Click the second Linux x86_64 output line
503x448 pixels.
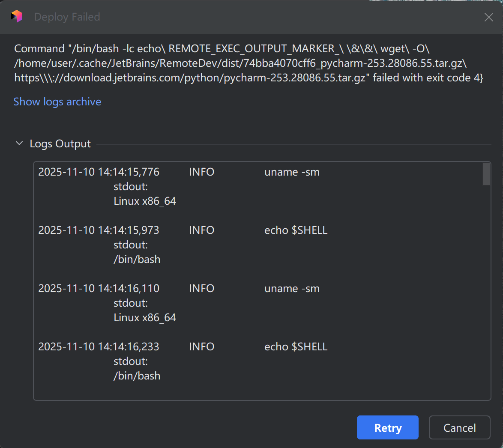pyautogui.click(x=145, y=317)
